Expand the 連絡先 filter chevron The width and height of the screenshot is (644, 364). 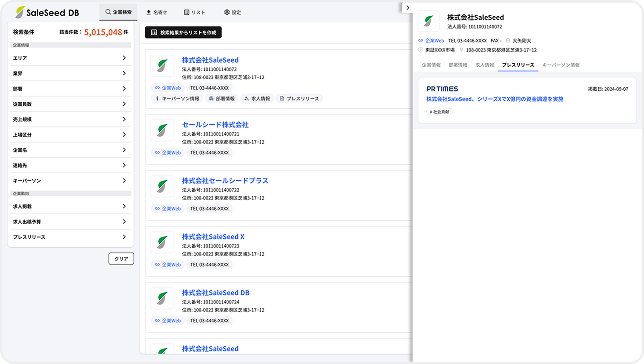(124, 165)
